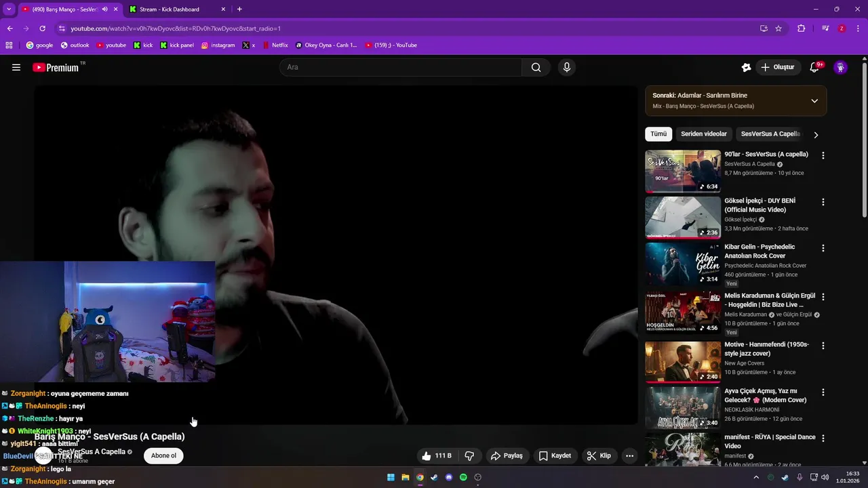
Task: Open the taskbar volume control
Action: 825,477
